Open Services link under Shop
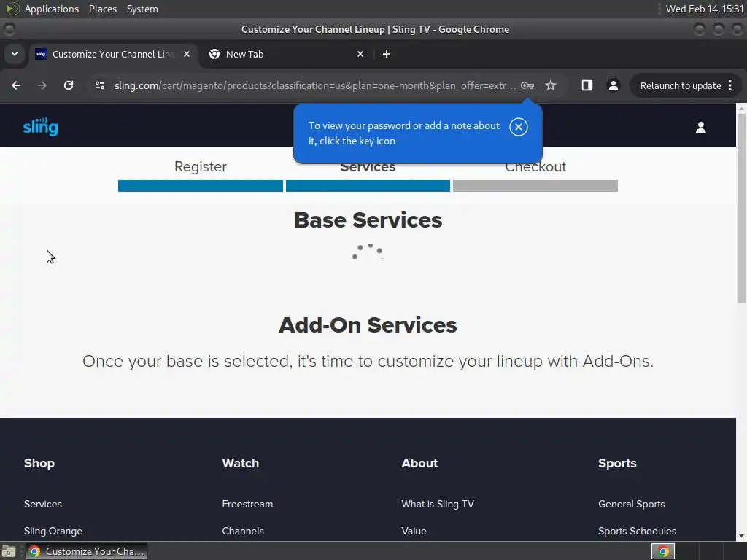The width and height of the screenshot is (747, 560). click(43, 504)
